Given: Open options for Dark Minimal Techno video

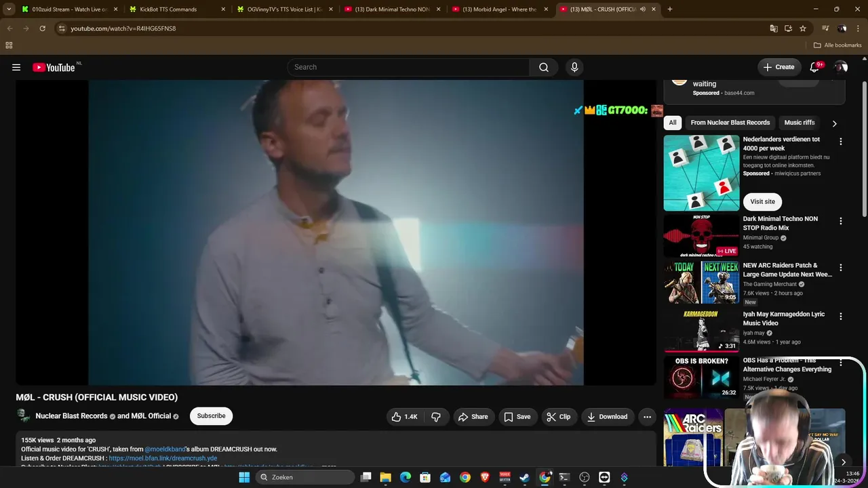Looking at the screenshot, I should point(841,221).
